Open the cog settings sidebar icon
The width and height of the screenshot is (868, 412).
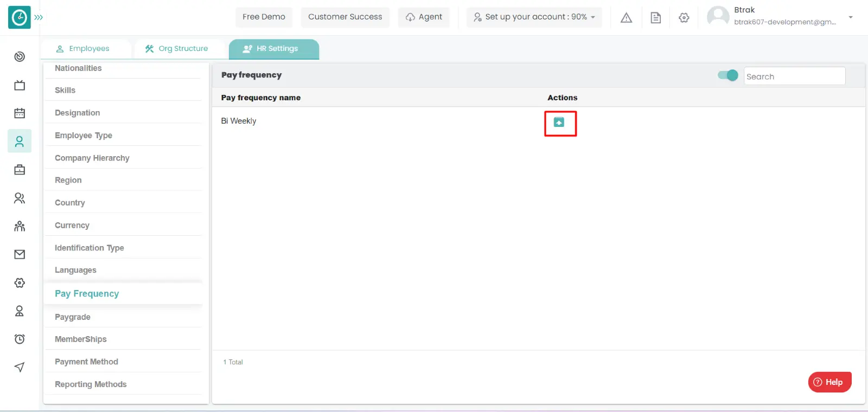pyautogui.click(x=20, y=282)
